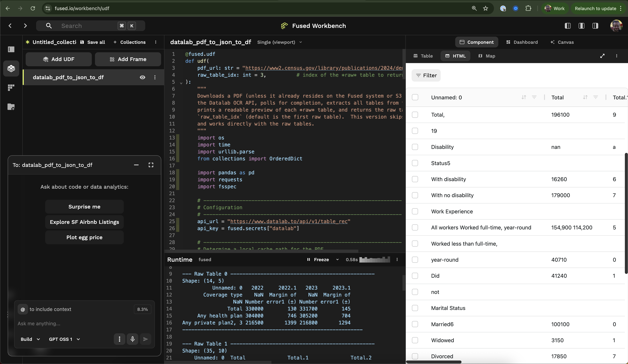The height and width of the screenshot is (364, 628).
Task: Open sidebar panel icon at top
Action: [x=11, y=49]
